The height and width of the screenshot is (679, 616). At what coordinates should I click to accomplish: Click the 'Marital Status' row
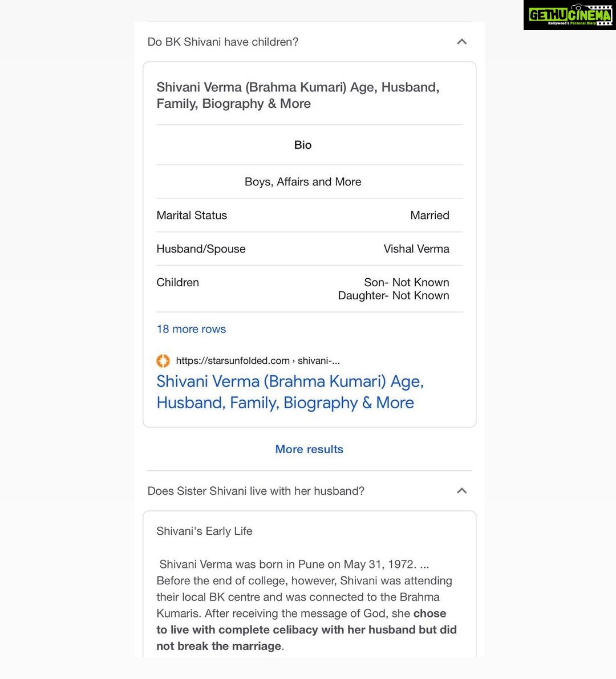click(309, 216)
